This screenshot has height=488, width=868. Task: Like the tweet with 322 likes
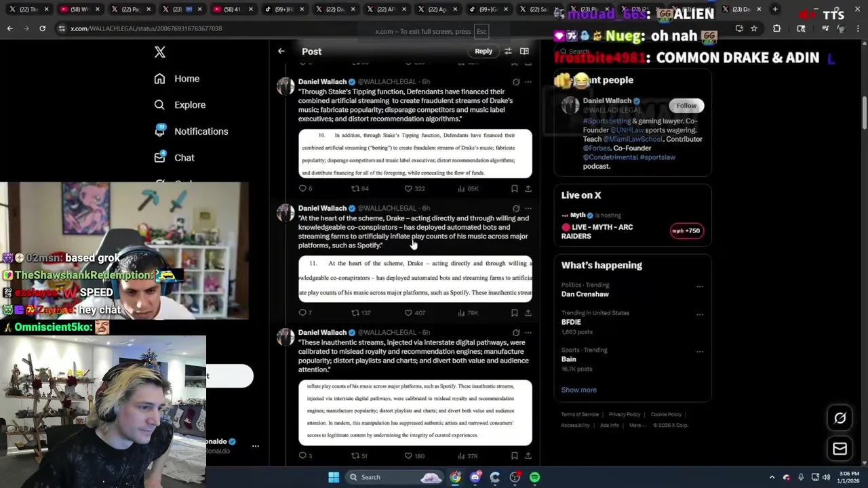[x=414, y=188]
